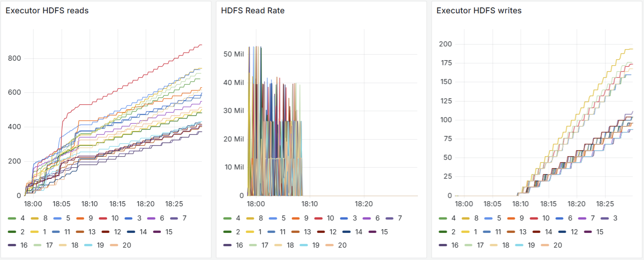Open the HDFS Read Rate panel title
The image size is (644, 260).
[x=253, y=11]
